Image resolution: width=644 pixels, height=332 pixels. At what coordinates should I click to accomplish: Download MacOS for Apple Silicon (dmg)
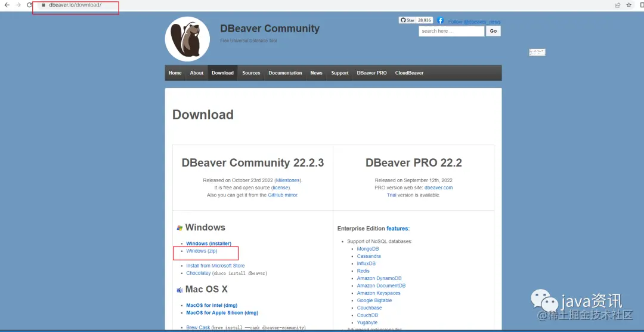[222, 313]
